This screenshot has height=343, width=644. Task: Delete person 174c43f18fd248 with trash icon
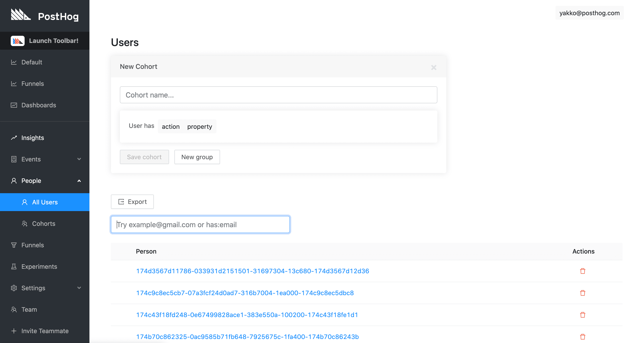(x=583, y=315)
